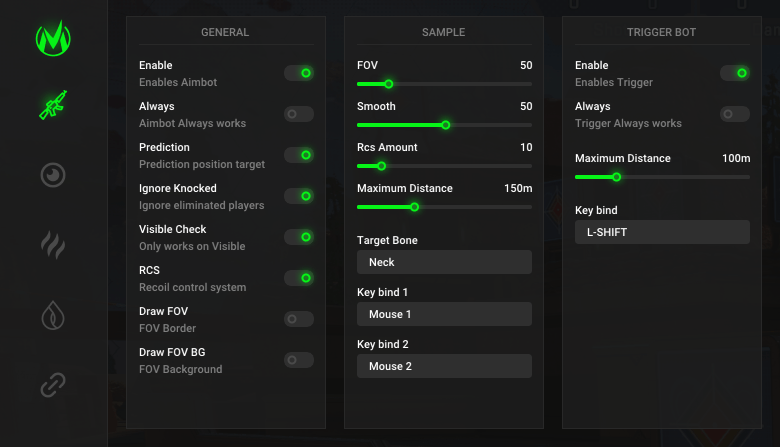780x447 pixels.
Task: Toggle the Ignore Knocked switch
Action: (299, 196)
